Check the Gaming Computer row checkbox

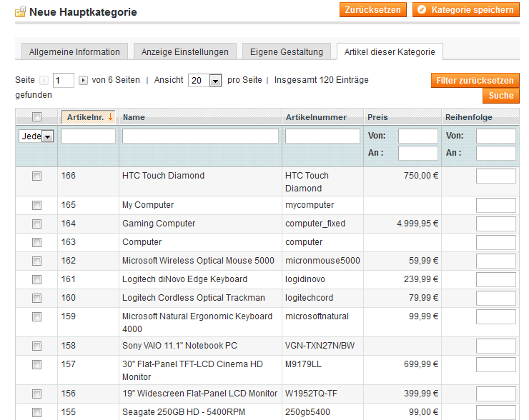tap(36, 224)
